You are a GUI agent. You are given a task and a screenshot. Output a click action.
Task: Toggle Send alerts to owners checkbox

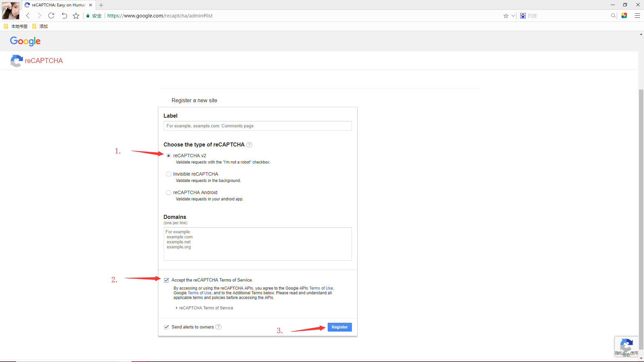point(166,327)
